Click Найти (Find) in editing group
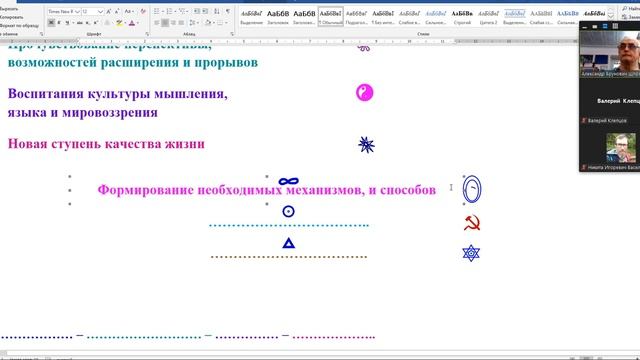This screenshot has width=640, height=360. coord(631,9)
